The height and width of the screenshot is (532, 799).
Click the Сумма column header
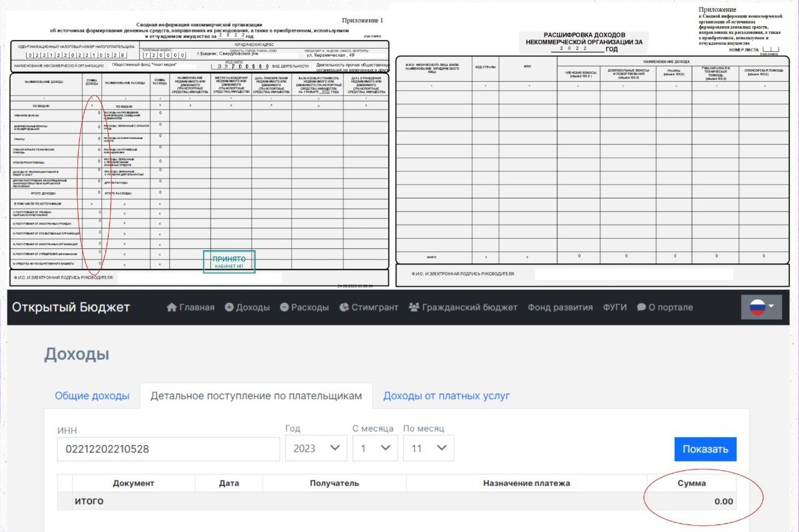point(692,483)
